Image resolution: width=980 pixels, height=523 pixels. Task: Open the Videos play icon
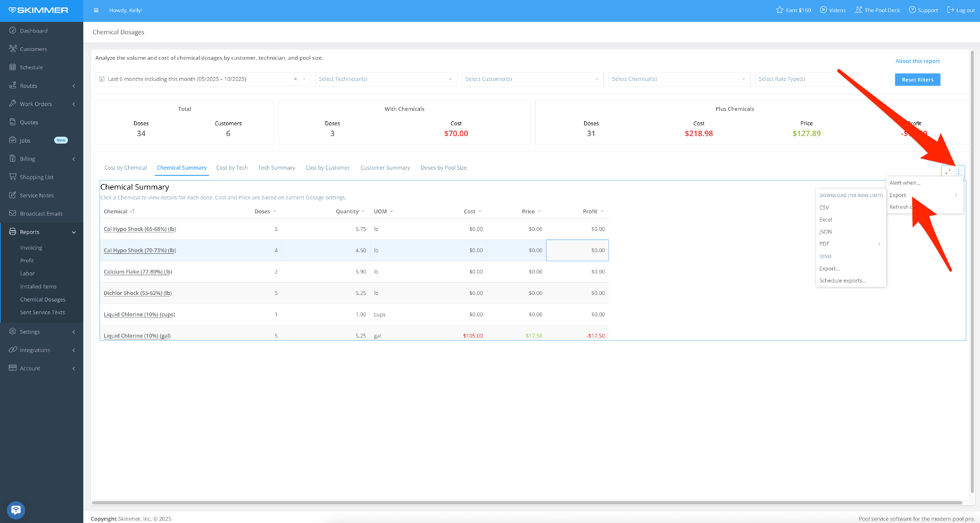coord(823,10)
